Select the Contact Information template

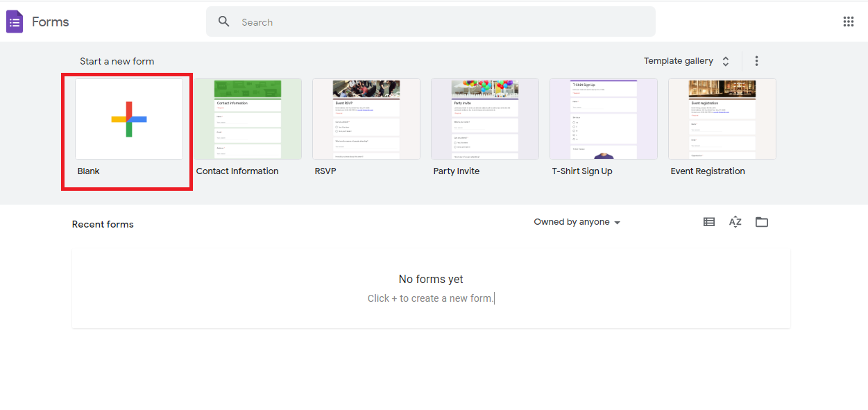(x=248, y=119)
